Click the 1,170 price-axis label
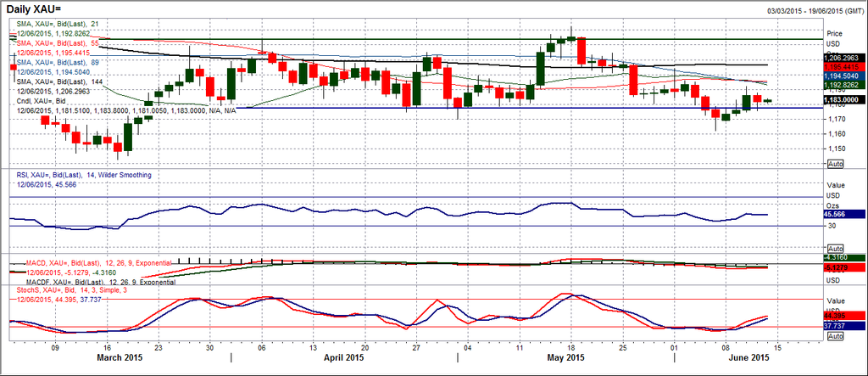 pyautogui.click(x=835, y=119)
